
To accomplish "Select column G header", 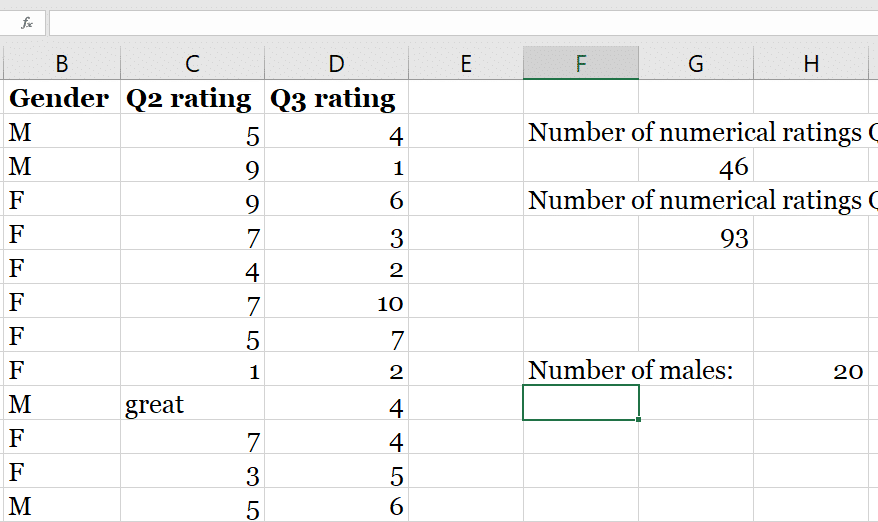I will tap(696, 63).
